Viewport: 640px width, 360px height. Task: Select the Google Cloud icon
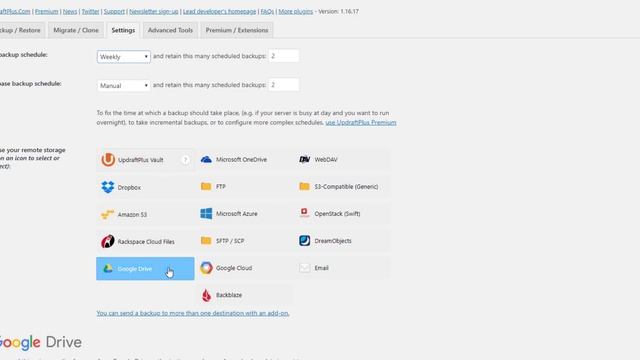pyautogui.click(x=206, y=268)
